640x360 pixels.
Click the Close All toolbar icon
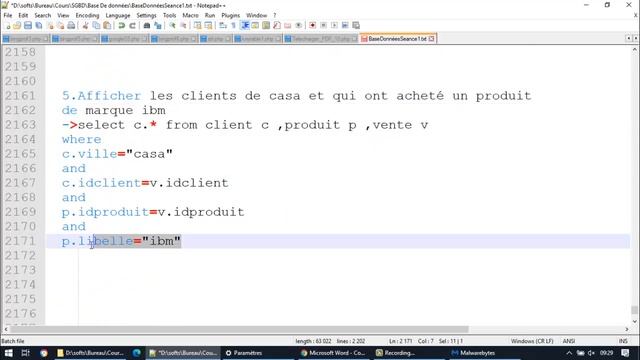tap(60, 25)
